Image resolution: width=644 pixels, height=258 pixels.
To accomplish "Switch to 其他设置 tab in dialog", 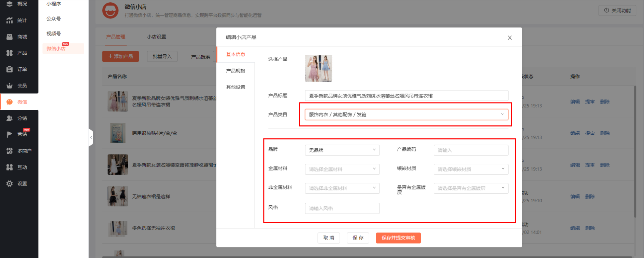I will [235, 87].
